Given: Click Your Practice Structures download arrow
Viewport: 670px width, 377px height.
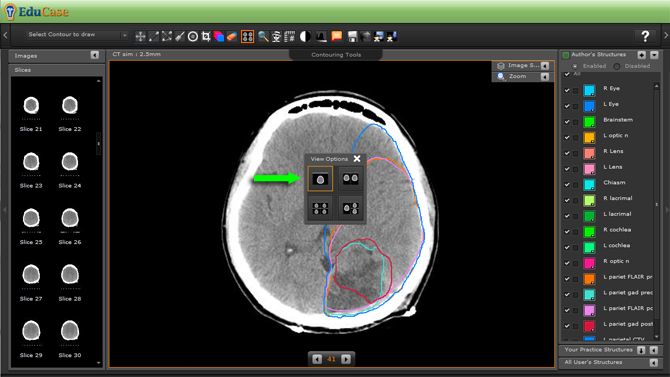Looking at the screenshot, I should coord(641,350).
